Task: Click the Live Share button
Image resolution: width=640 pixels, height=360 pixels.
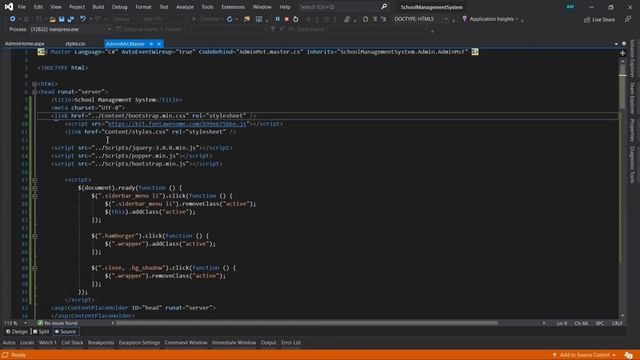Action: point(599,20)
